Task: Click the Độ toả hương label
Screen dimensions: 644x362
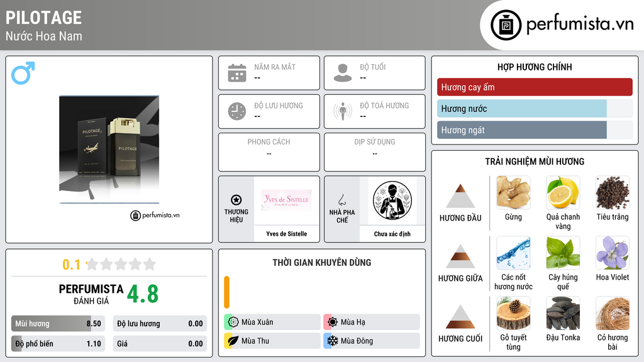Action: pos(384,106)
